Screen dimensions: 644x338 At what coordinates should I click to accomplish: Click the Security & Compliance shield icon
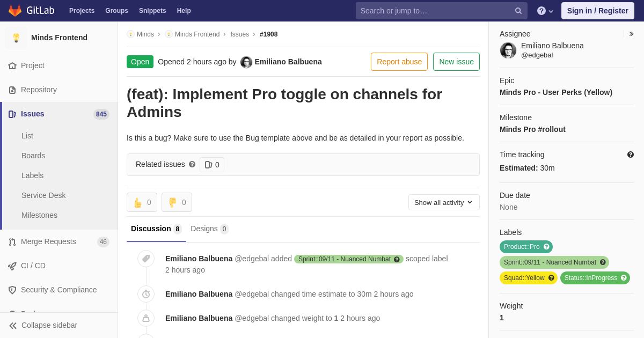pos(12,290)
